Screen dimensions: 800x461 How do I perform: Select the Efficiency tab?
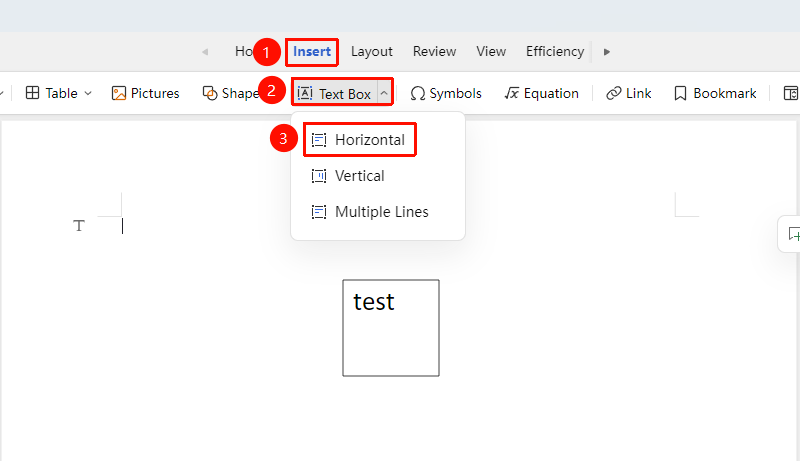tap(555, 52)
